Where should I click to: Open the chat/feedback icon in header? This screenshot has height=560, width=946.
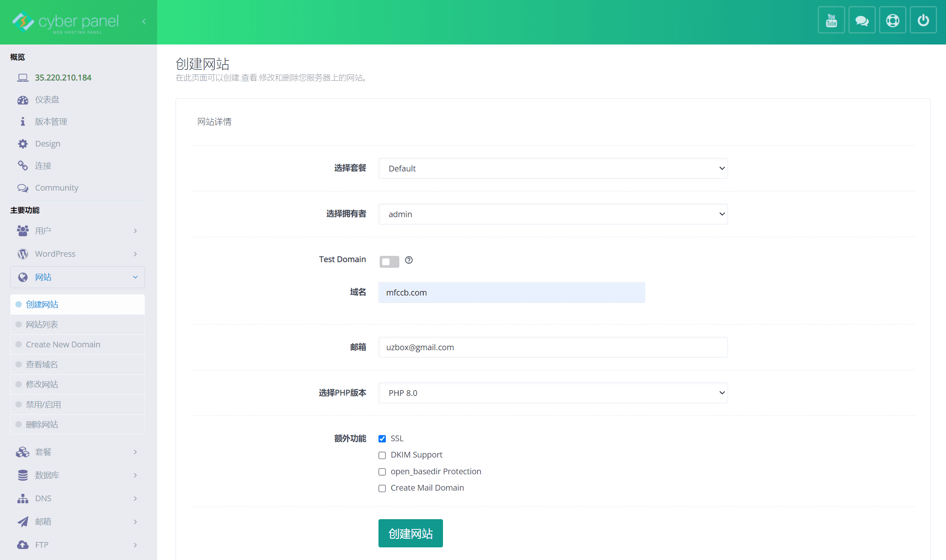tap(862, 20)
